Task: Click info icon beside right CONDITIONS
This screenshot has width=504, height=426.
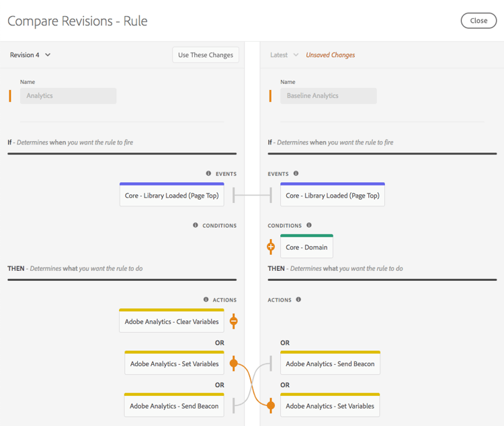Action: [x=309, y=225]
